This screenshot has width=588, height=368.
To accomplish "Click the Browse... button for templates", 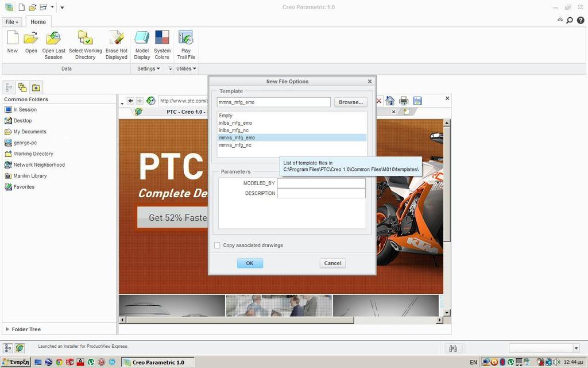I will (351, 102).
